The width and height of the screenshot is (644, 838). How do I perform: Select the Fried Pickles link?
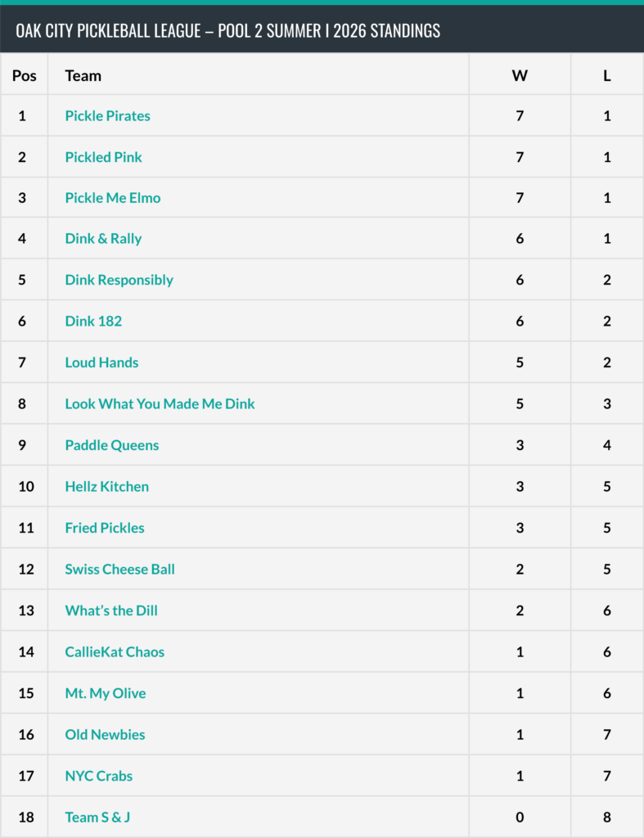pos(105,528)
